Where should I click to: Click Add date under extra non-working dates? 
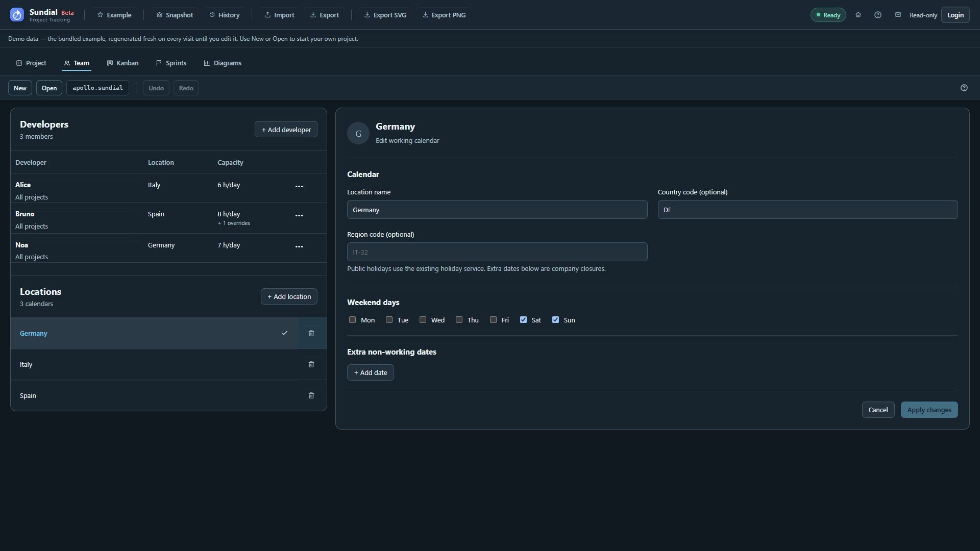click(371, 372)
